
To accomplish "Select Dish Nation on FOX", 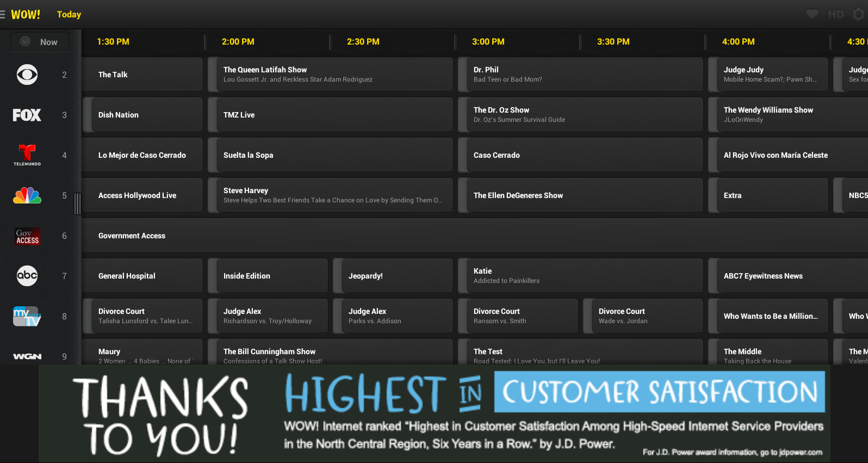I will pos(143,115).
